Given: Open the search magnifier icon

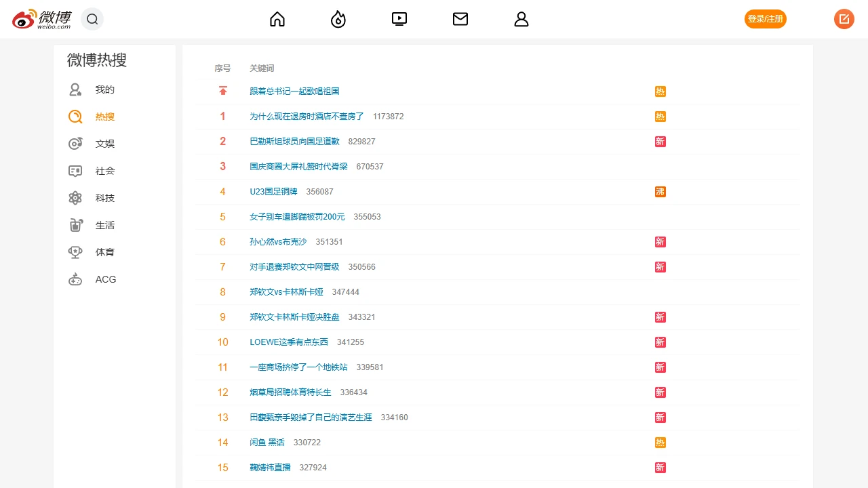Looking at the screenshot, I should [x=92, y=19].
